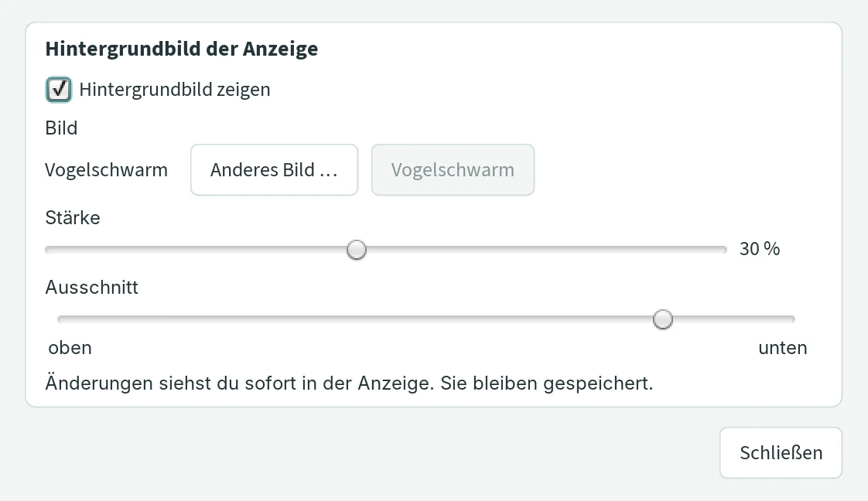Image resolution: width=868 pixels, height=501 pixels.
Task: Click the 'unten' label under Ausschnitt
Action: point(783,348)
